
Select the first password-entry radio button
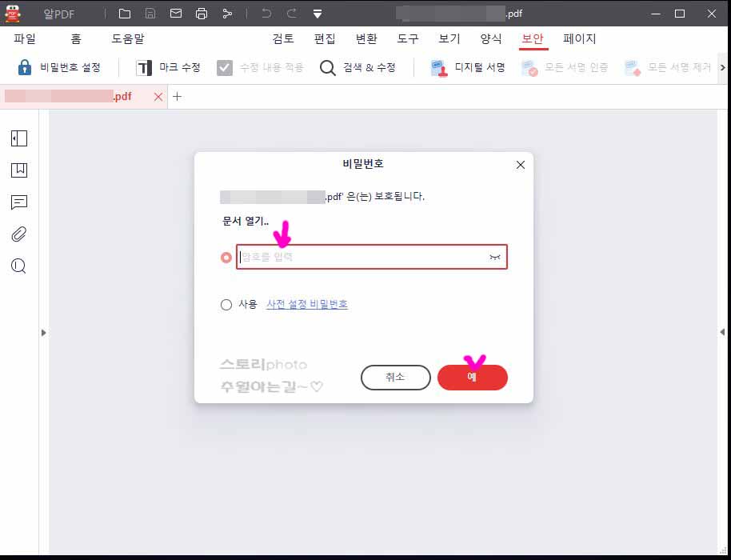pyautogui.click(x=226, y=257)
